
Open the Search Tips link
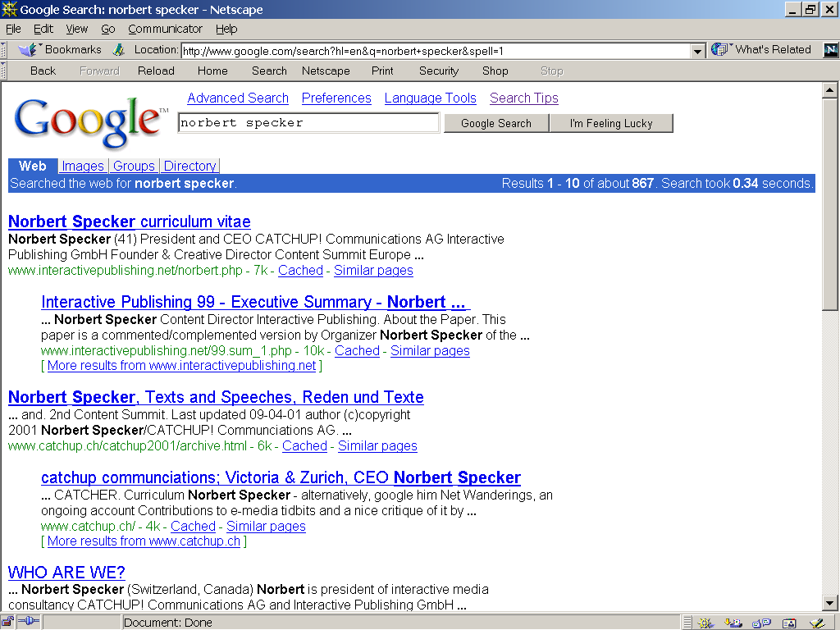pos(524,98)
